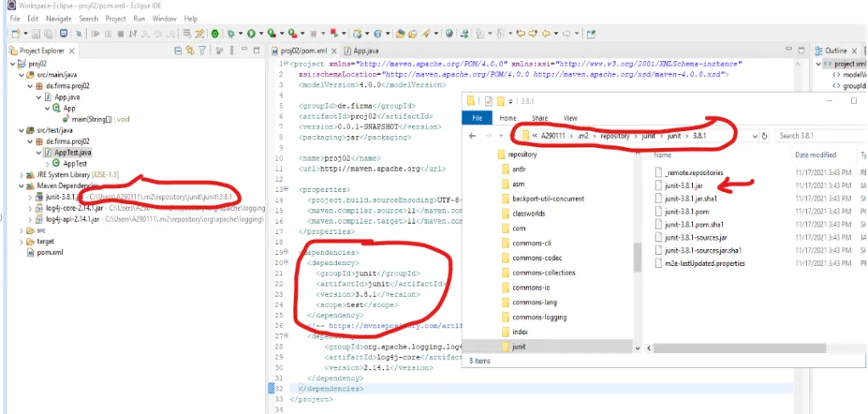Click the Debug bug icon in toolbar
This screenshot has height=414, width=868.
click(x=231, y=33)
